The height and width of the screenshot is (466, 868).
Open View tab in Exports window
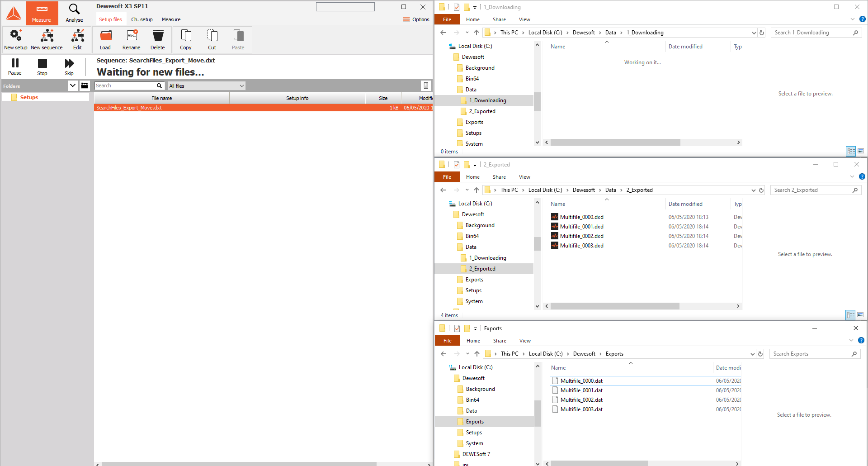pyautogui.click(x=525, y=341)
